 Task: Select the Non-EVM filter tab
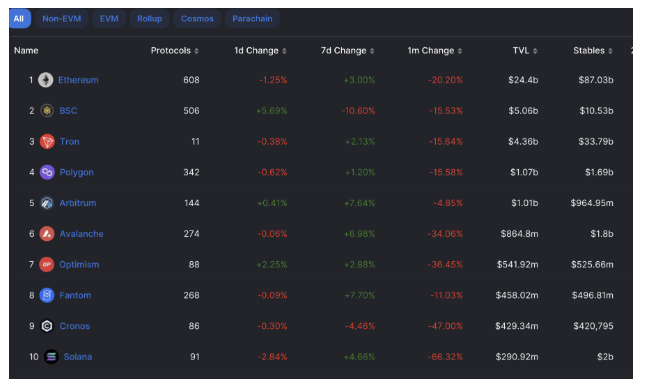62,19
